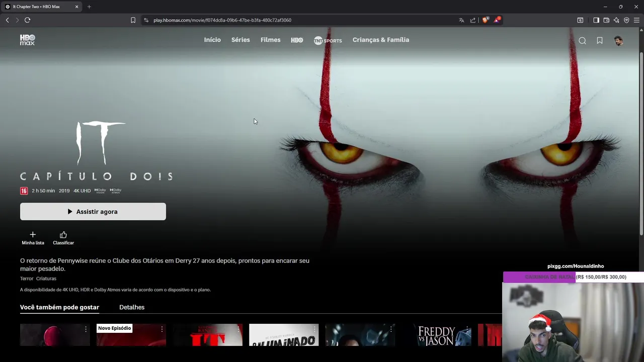Image resolution: width=644 pixels, height=362 pixels.
Task: Go back in browser history
Action: (7, 20)
